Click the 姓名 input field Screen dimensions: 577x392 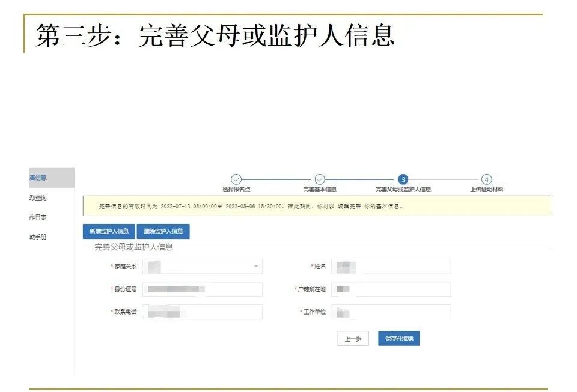click(391, 266)
